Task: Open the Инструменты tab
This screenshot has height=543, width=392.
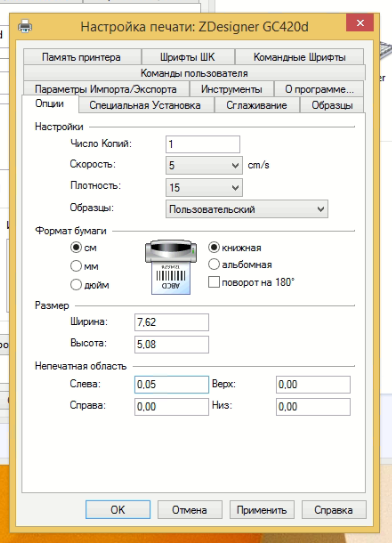Action: [x=232, y=89]
